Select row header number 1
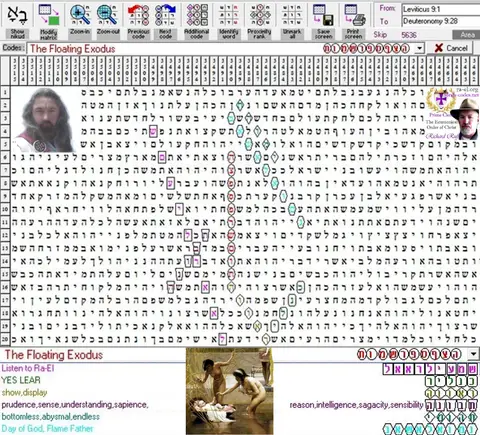This screenshot has width=480, height=435. [x=5, y=92]
